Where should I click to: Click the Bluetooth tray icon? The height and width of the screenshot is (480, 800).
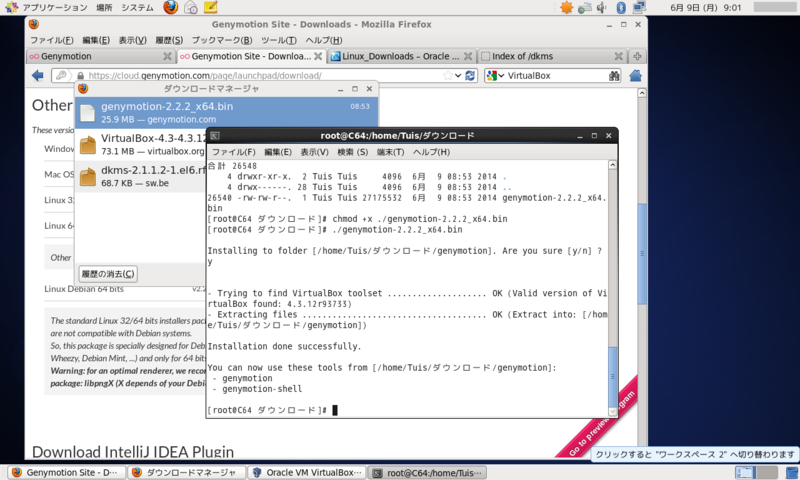(621, 7)
